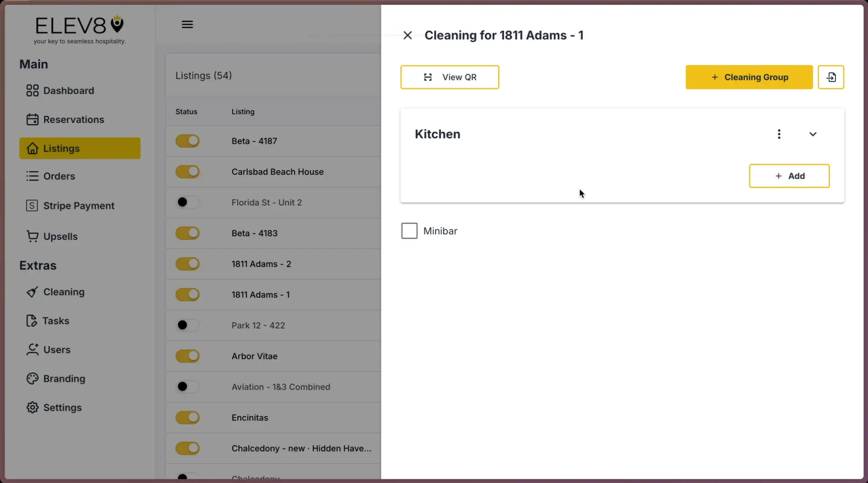Open the Cleaning section under Extras
This screenshot has height=483, width=868.
point(63,292)
